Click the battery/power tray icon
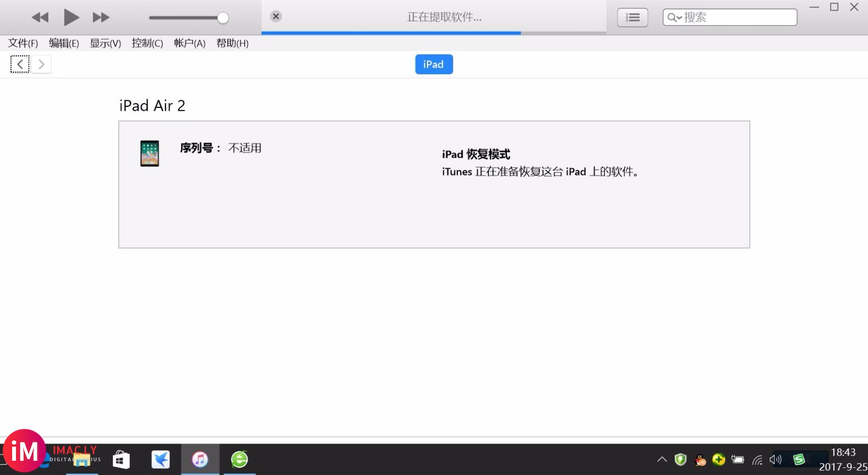Screen dimensions: 868x475 click(738, 460)
